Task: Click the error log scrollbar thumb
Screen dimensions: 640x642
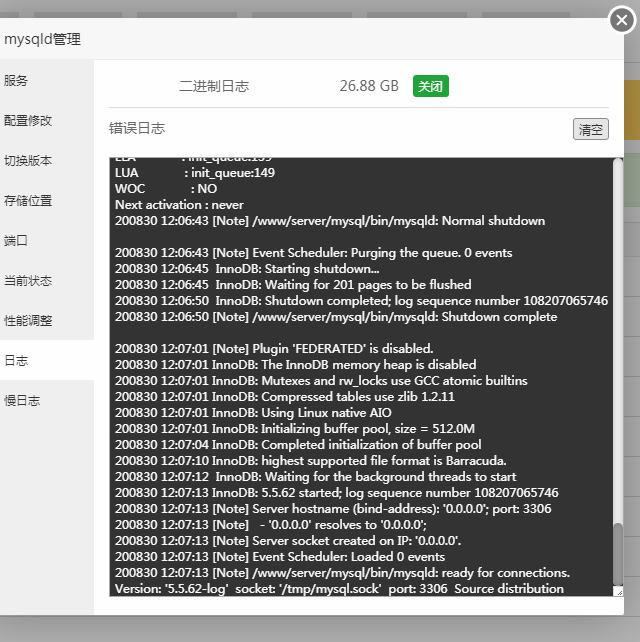Action: point(618,554)
